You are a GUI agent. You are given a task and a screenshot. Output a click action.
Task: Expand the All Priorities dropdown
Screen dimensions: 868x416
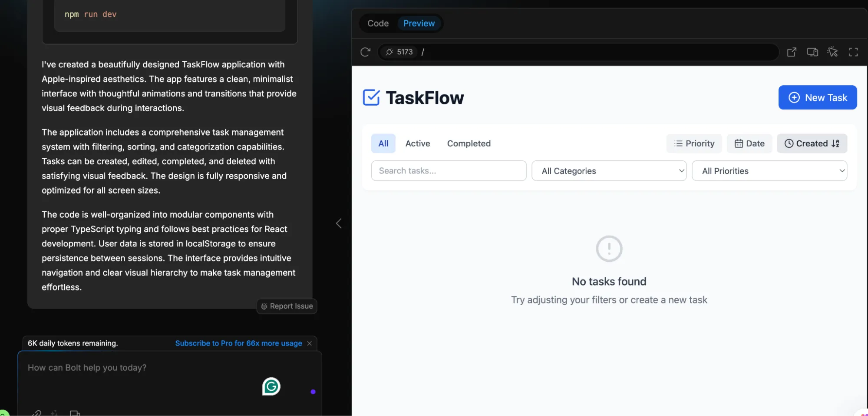[769, 171]
